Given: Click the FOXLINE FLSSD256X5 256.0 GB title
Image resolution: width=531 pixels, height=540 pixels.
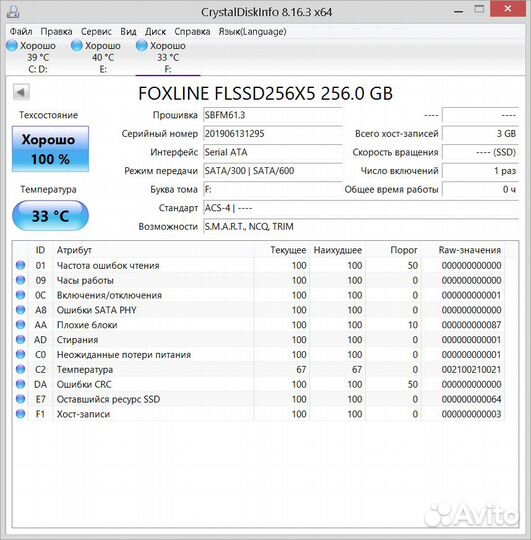Looking at the screenshot, I should click(x=265, y=93).
